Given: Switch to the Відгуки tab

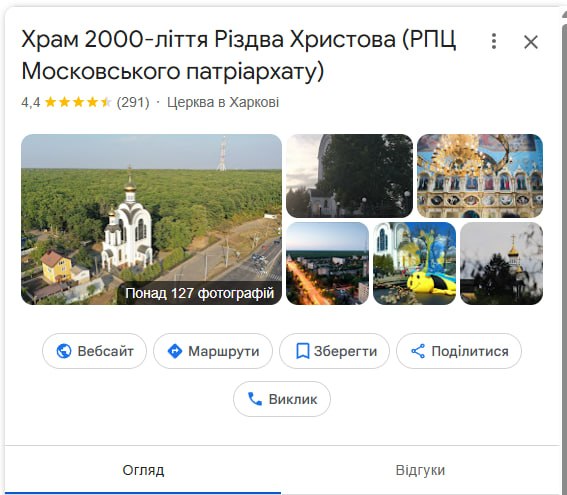Looking at the screenshot, I should click(x=420, y=470).
